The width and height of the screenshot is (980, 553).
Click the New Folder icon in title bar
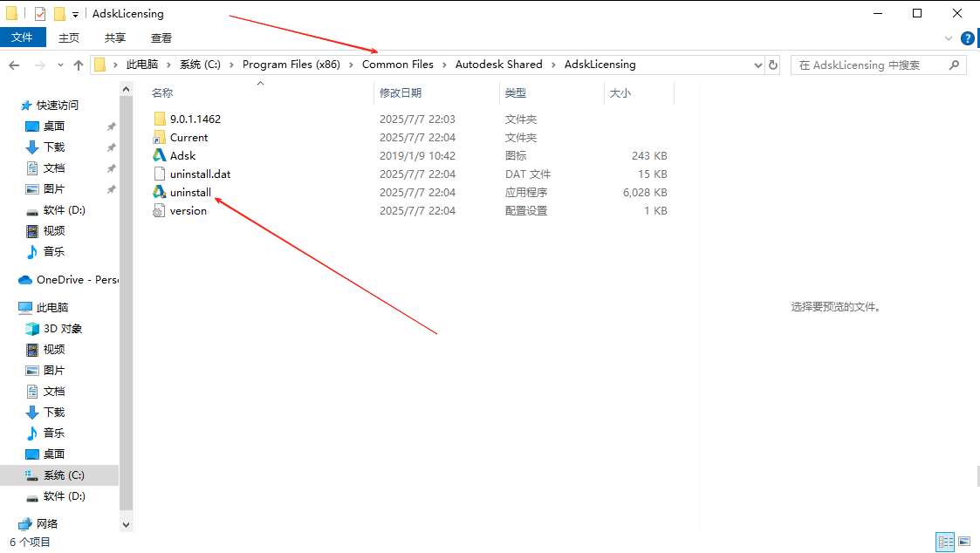[59, 14]
